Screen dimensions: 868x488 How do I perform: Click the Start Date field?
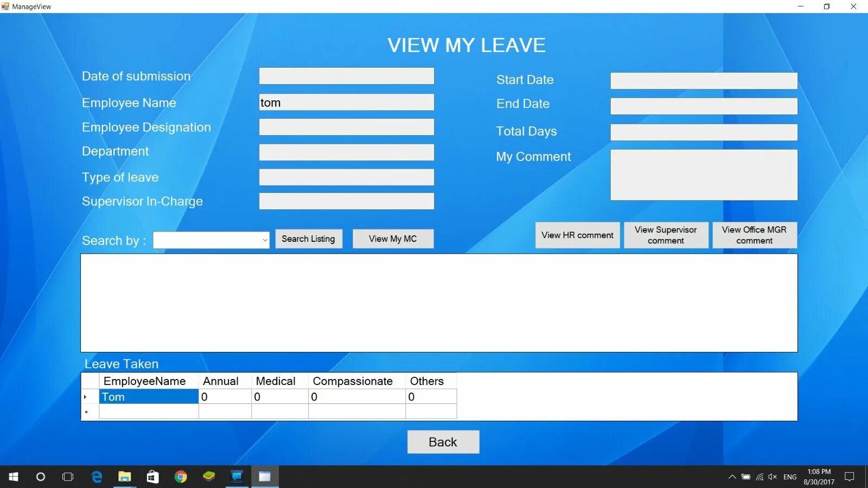pos(704,81)
